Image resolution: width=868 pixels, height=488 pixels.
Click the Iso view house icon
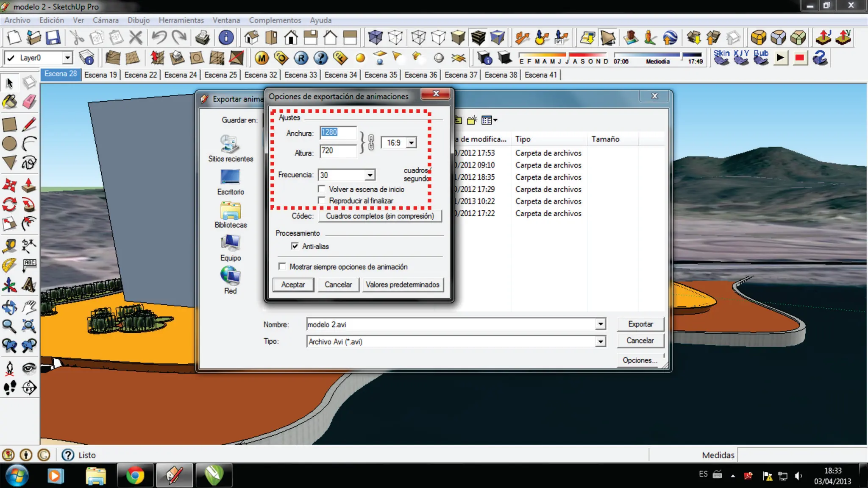click(x=251, y=38)
